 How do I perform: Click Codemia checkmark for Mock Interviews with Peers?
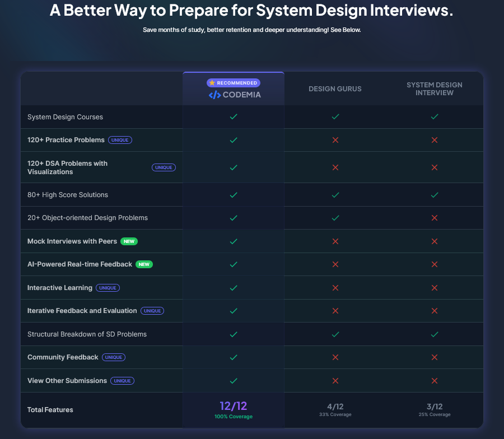pyautogui.click(x=234, y=241)
